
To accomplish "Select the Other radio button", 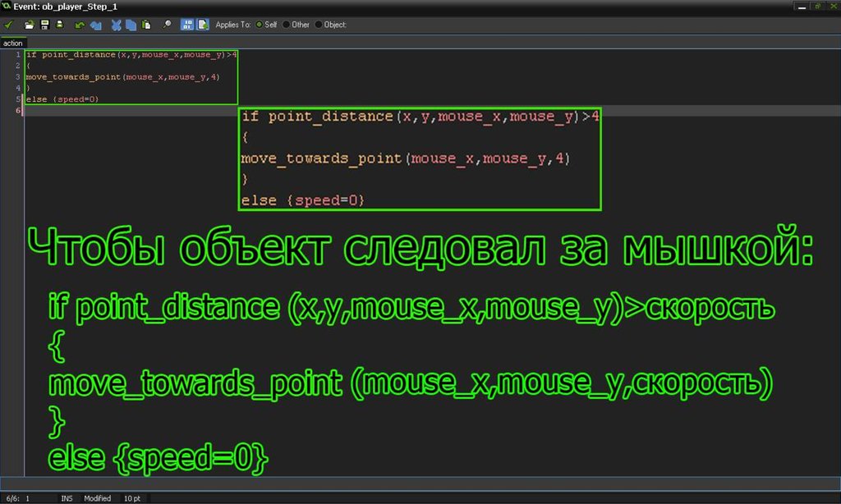I will click(287, 25).
